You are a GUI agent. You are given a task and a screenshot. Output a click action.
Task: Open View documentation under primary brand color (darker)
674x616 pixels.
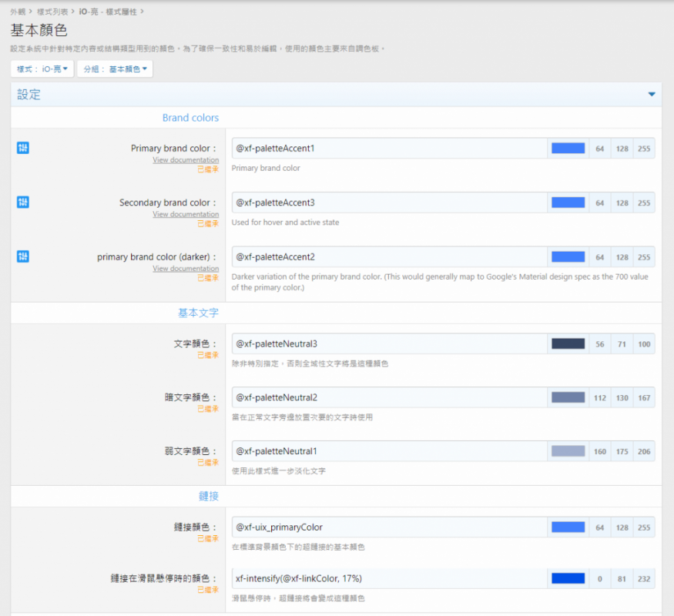(185, 269)
